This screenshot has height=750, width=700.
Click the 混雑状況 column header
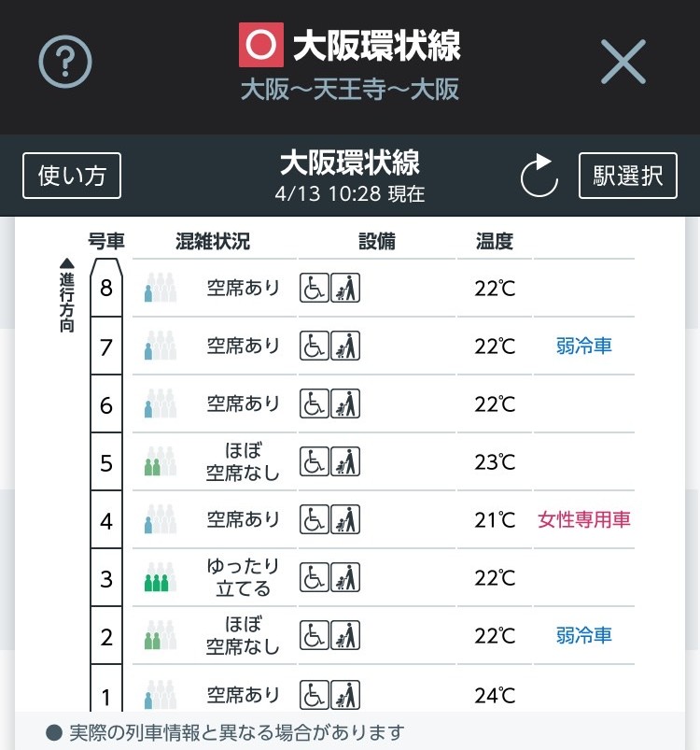click(213, 241)
